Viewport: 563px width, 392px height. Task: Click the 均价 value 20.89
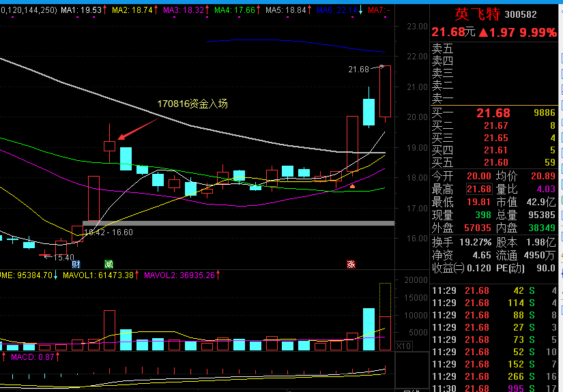[543, 176]
